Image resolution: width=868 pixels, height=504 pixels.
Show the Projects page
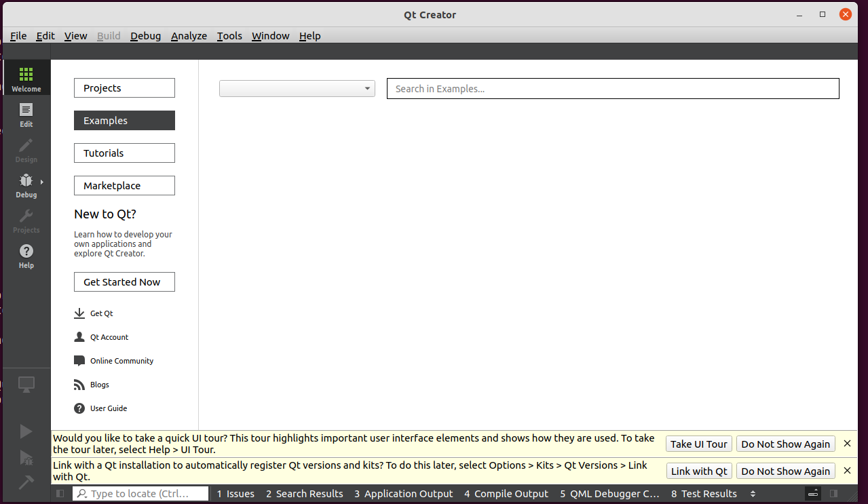click(x=124, y=88)
